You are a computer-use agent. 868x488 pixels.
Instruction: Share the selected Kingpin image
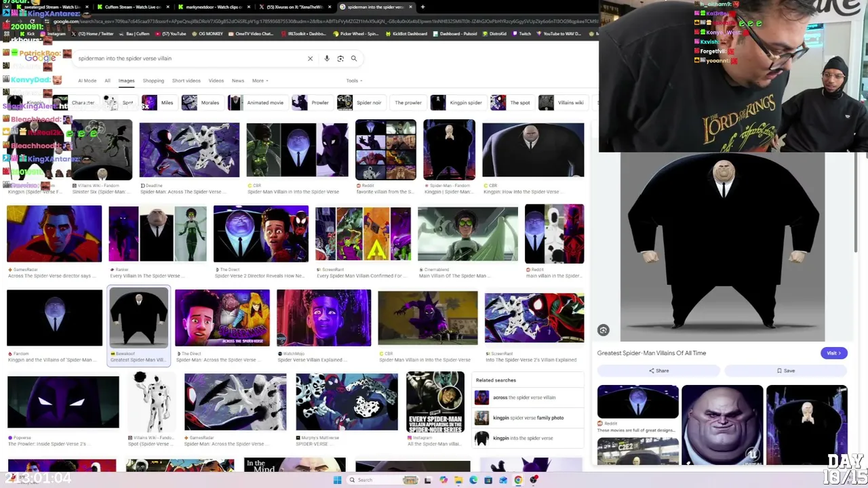tap(658, 371)
